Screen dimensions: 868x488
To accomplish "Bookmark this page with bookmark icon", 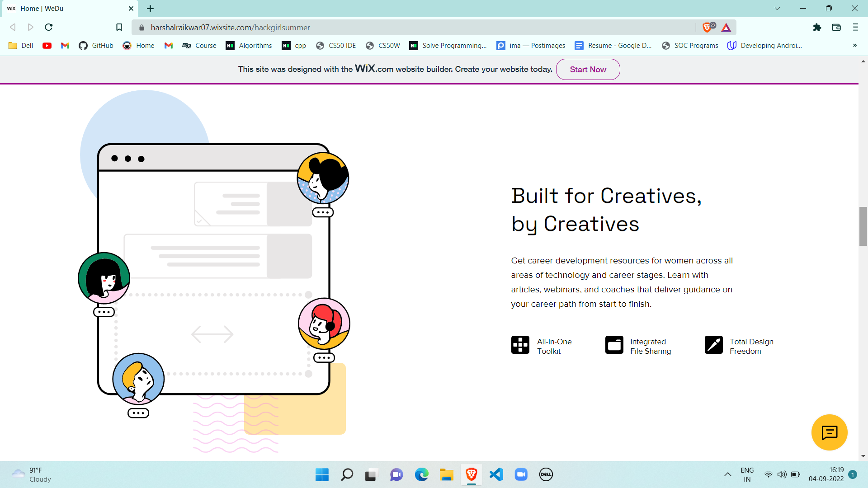I will [119, 28].
